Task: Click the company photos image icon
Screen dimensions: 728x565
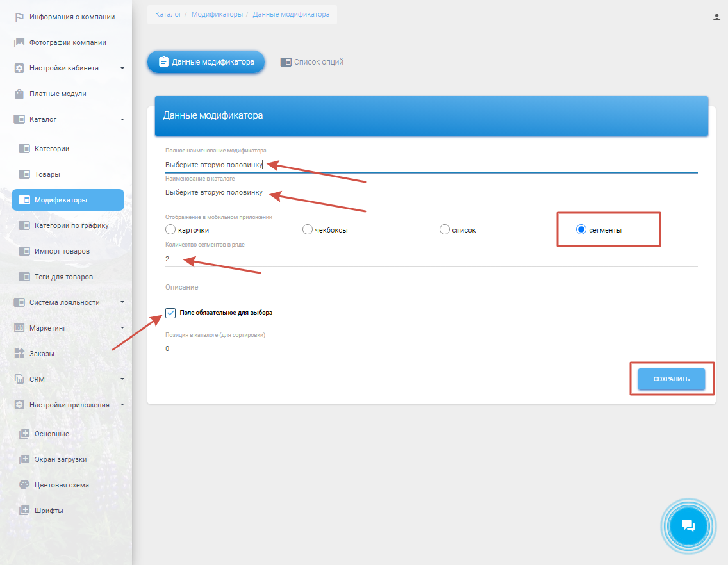Action: 19,42
